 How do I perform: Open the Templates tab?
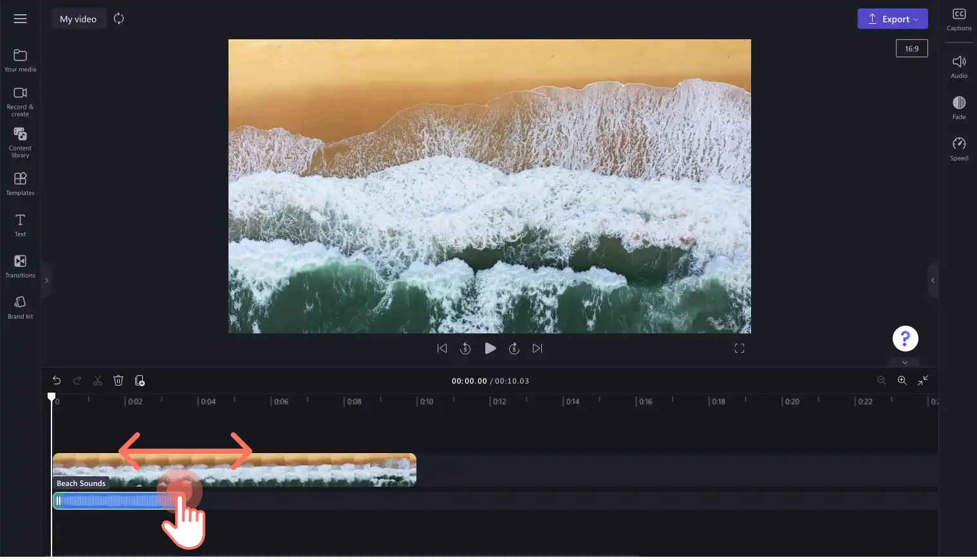20,184
